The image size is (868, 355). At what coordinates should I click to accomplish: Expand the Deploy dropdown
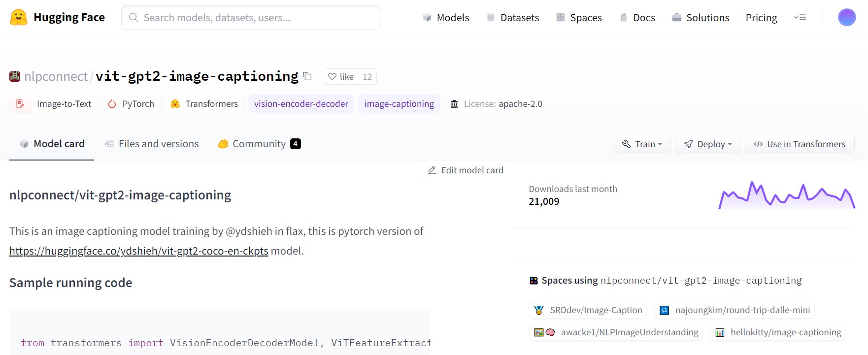tap(707, 144)
